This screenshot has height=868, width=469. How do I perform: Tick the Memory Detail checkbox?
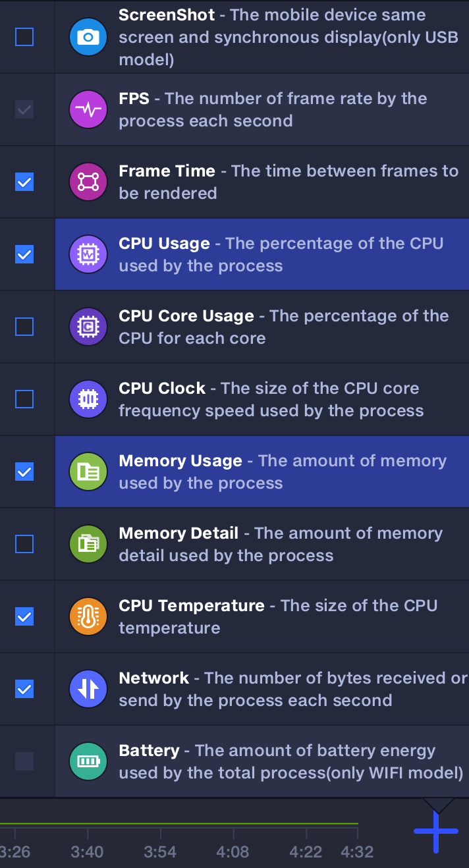pos(24,544)
